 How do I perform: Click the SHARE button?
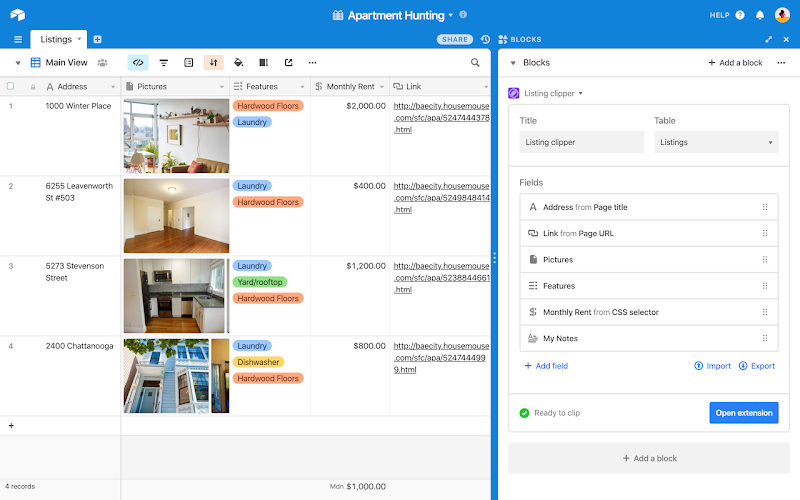coord(455,39)
